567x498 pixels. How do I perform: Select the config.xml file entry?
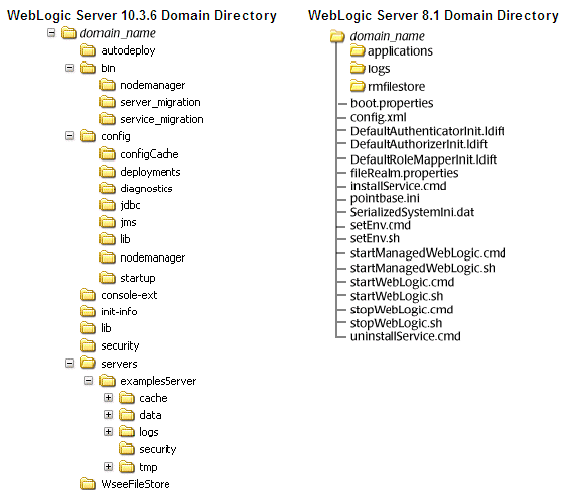tap(378, 117)
